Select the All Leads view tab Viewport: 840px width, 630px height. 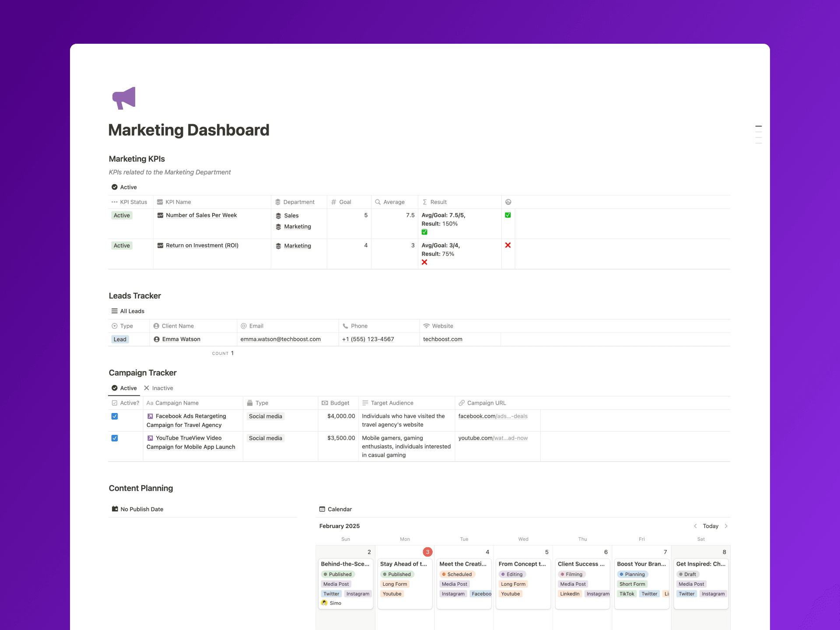tap(128, 311)
